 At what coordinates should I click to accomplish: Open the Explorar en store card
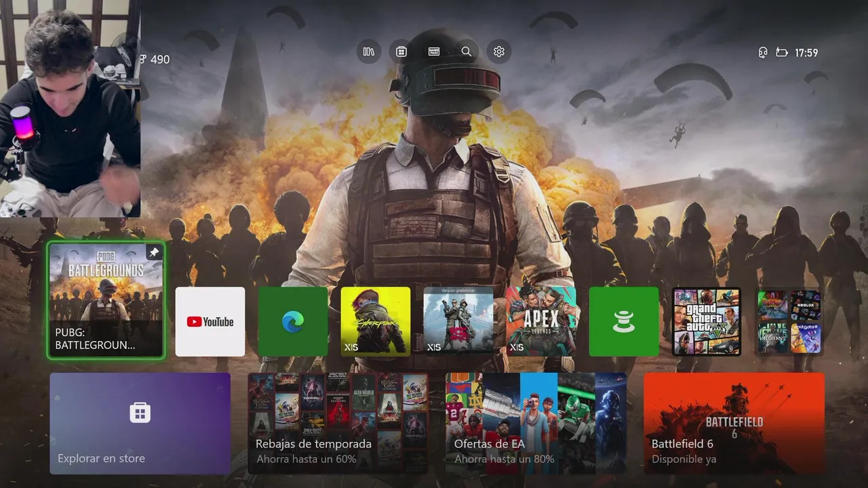140,423
